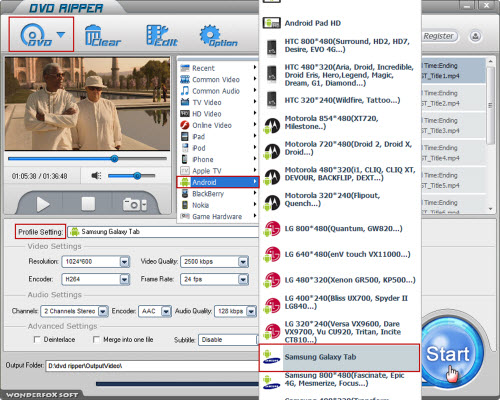
Task: Open the audio Channels dropdown
Action: 74,311
